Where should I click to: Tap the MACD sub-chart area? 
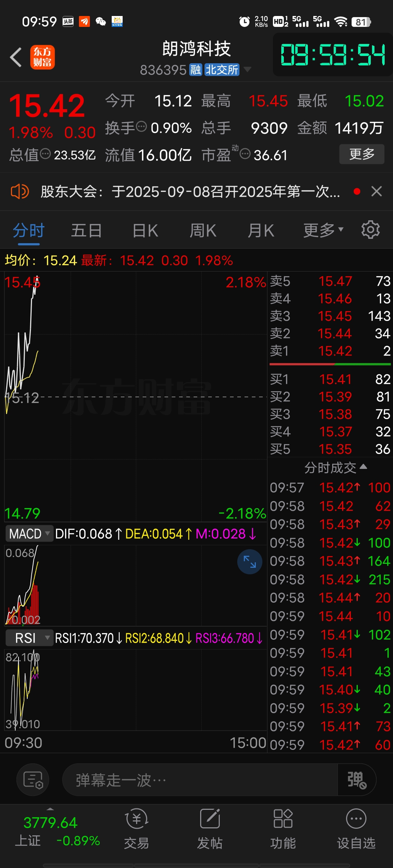point(135,585)
